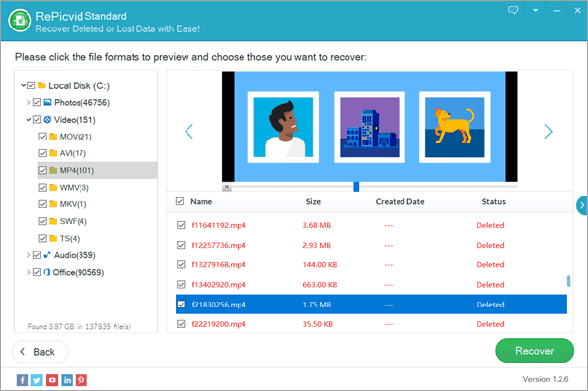
Task: Toggle the Office(90569) checkbox
Action: (x=37, y=272)
